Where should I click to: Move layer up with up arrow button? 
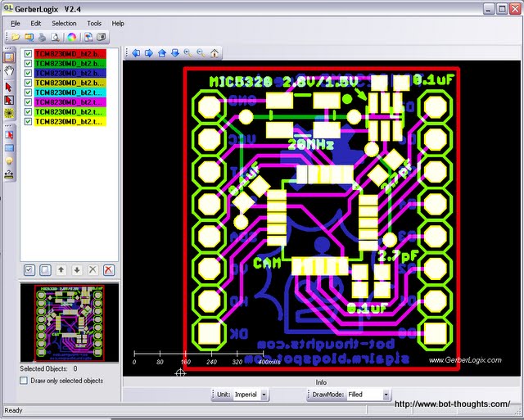pos(61,270)
